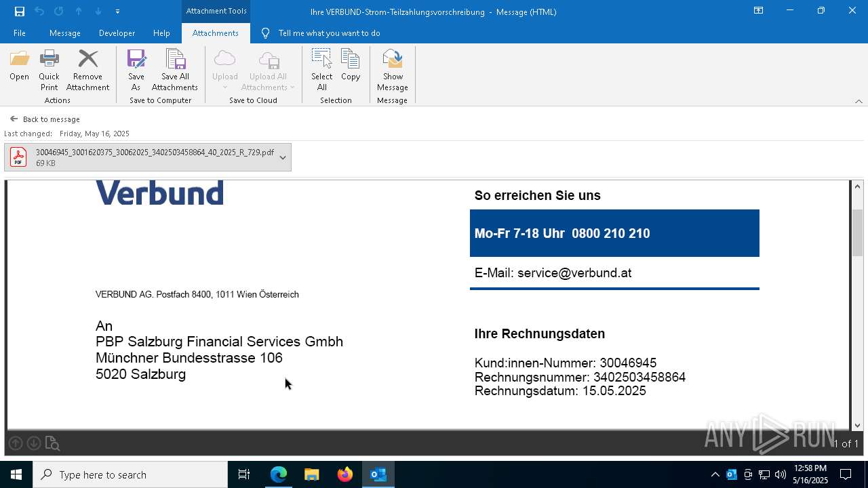
Task: Click the Save icon in the quick access toolbar
Action: (x=20, y=12)
